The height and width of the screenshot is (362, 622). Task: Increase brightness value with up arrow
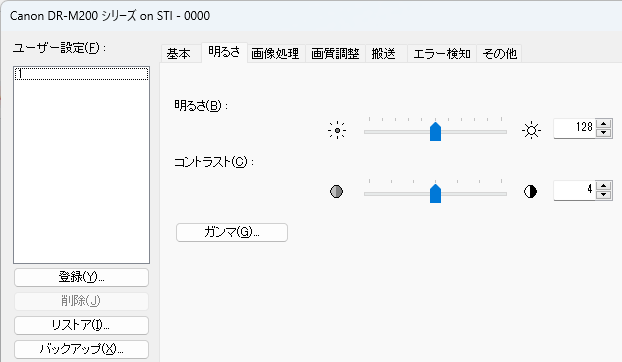pyautogui.click(x=603, y=124)
